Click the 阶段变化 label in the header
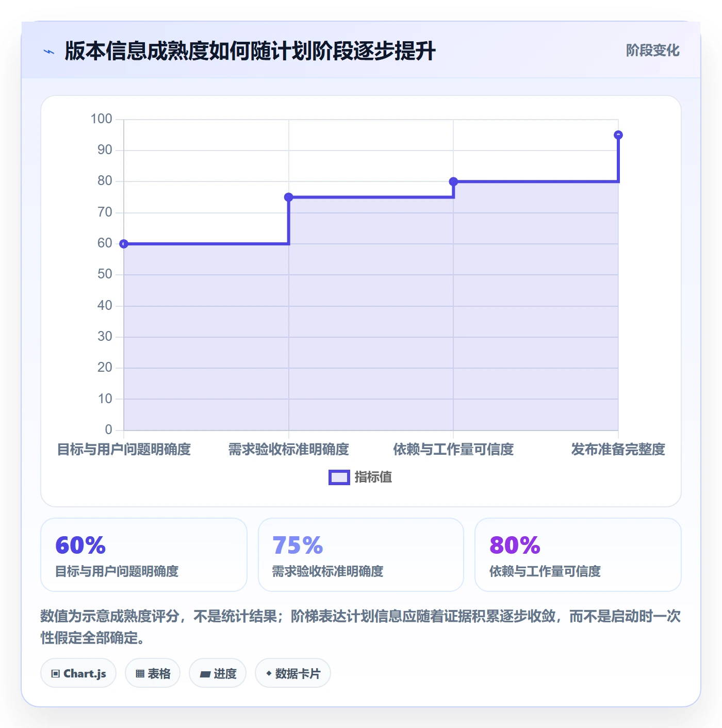 click(652, 51)
